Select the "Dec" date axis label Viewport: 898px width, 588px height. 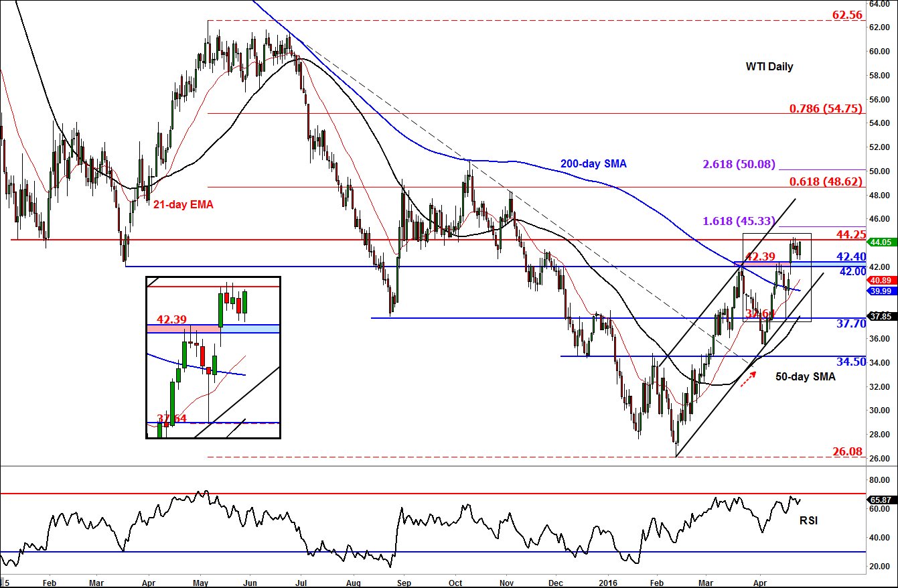point(556,583)
